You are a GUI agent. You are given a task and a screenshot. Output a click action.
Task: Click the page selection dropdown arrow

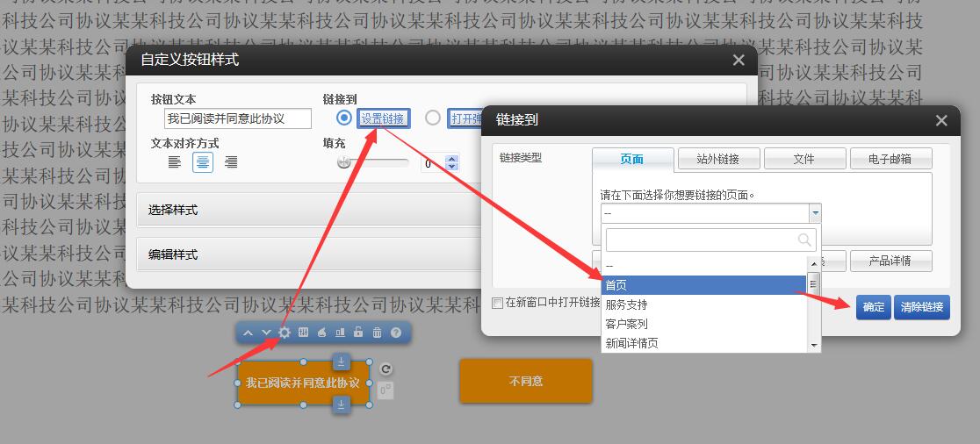pos(815,212)
